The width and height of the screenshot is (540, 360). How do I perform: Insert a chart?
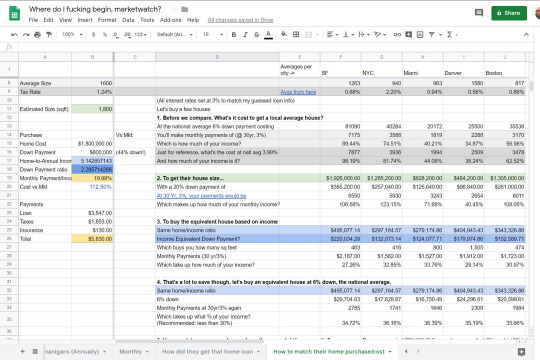[420, 34]
